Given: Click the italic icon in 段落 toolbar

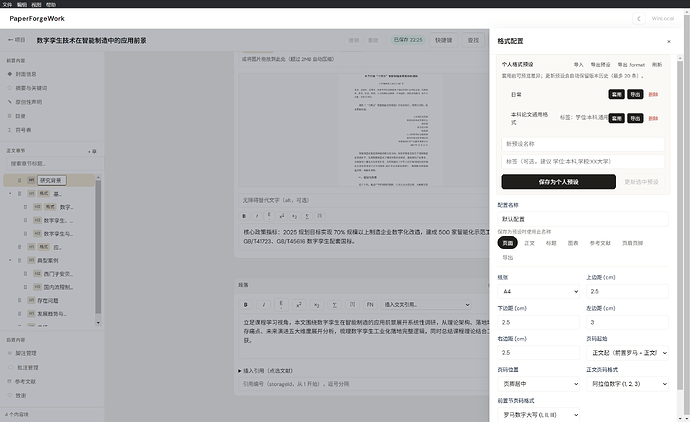Looking at the screenshot, I should pyautogui.click(x=264, y=305).
